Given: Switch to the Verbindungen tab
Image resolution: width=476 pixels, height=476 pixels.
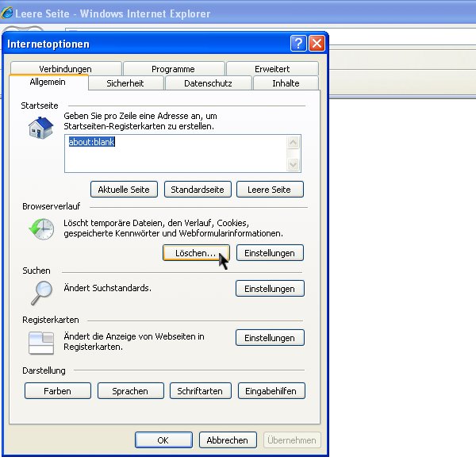Looking at the screenshot, I should click(66, 69).
